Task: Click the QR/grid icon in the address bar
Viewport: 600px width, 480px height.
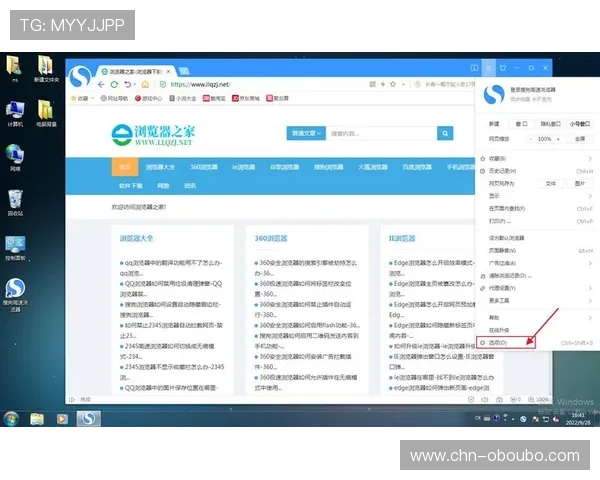Action: click(372, 84)
